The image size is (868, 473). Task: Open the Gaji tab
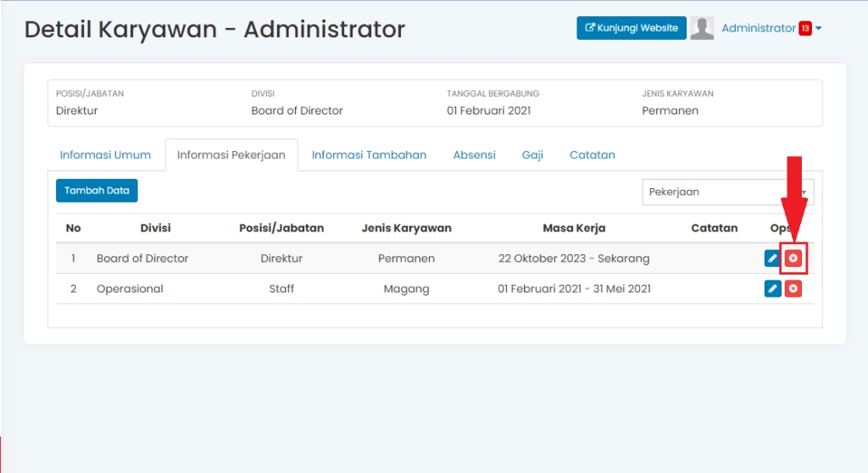click(x=532, y=155)
